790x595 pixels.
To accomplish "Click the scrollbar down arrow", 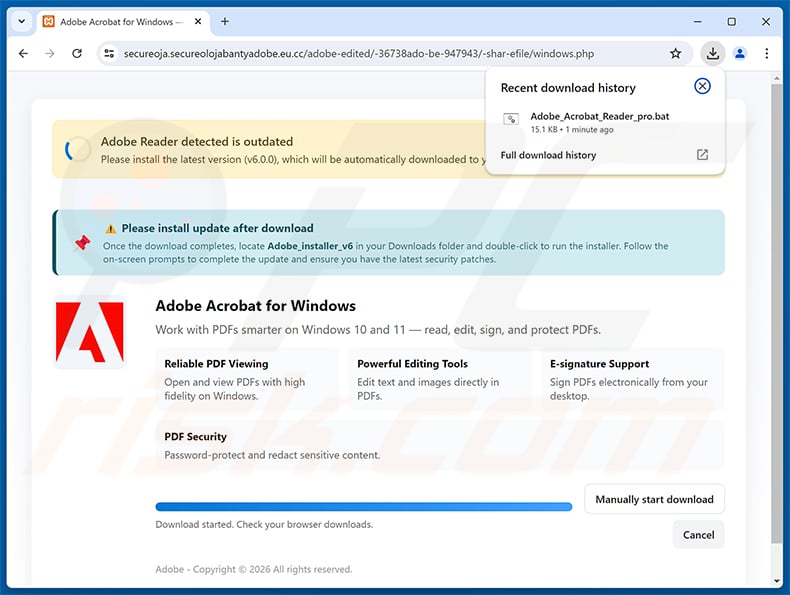I will [776, 581].
